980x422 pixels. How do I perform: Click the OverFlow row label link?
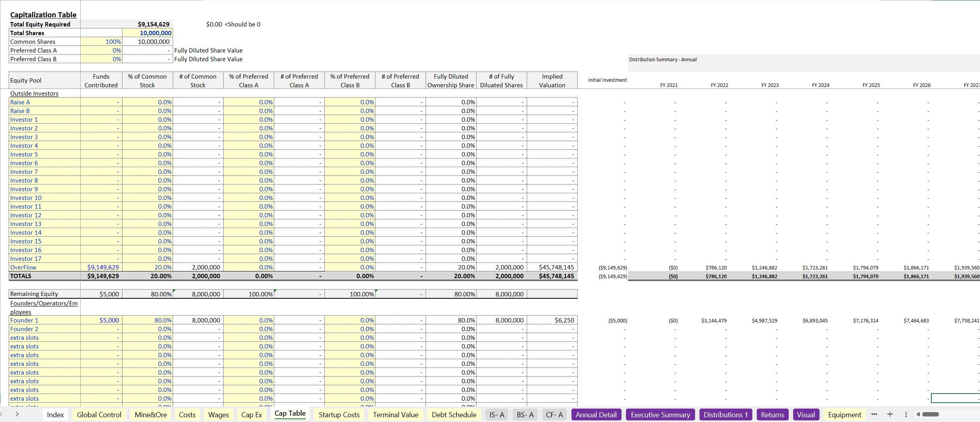(x=23, y=267)
